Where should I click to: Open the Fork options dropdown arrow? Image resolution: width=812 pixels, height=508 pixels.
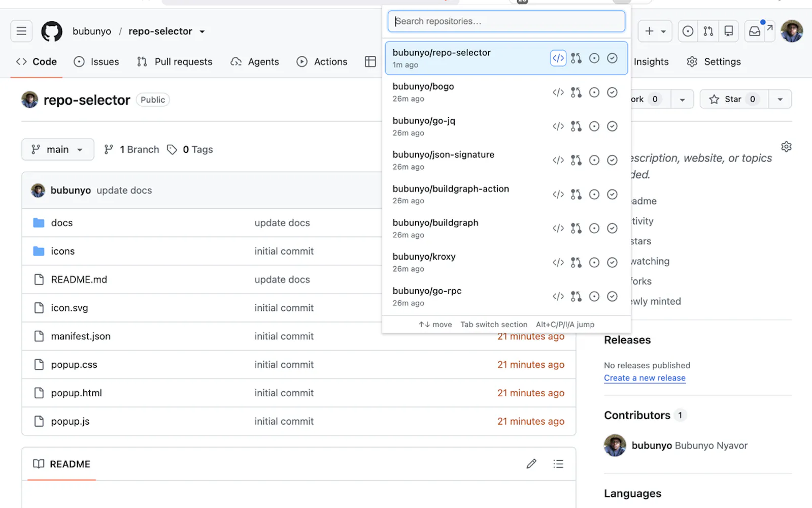click(682, 99)
